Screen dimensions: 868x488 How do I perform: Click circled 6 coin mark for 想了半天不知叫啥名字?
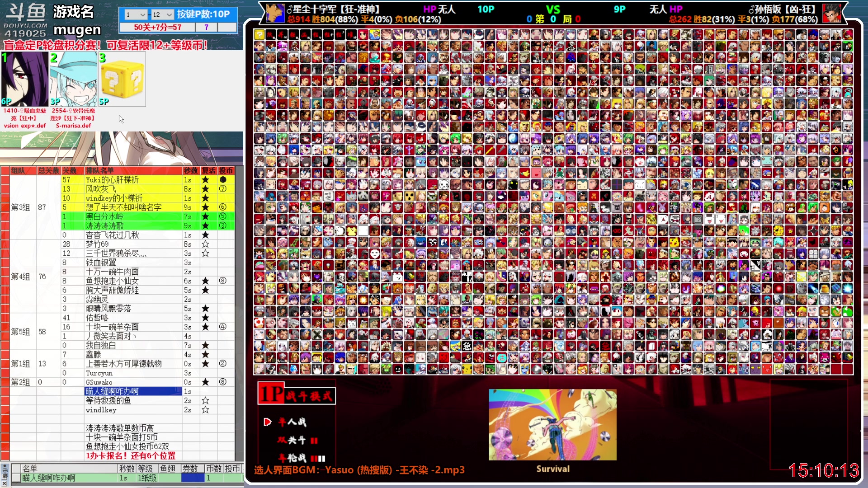point(223,207)
